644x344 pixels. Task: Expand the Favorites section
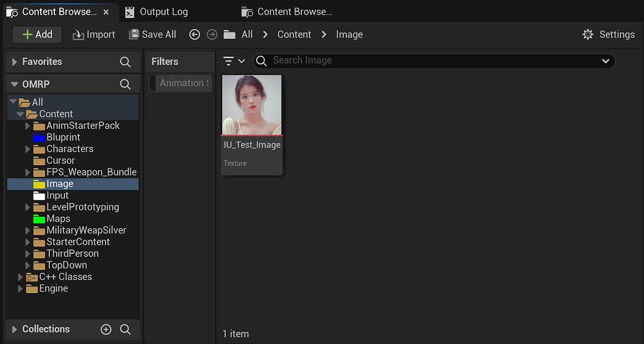[x=15, y=62]
